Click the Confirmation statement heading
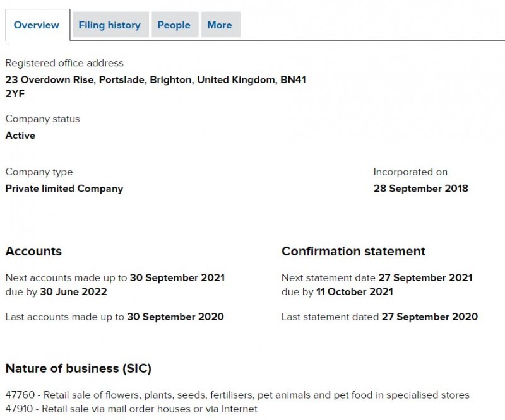The width and height of the screenshot is (505, 420). [353, 251]
